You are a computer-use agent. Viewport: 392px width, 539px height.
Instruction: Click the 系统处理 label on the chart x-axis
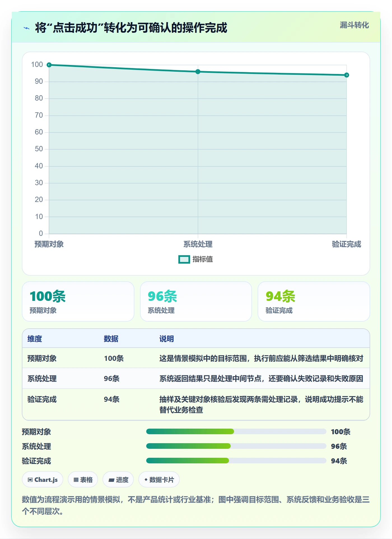[x=198, y=244]
